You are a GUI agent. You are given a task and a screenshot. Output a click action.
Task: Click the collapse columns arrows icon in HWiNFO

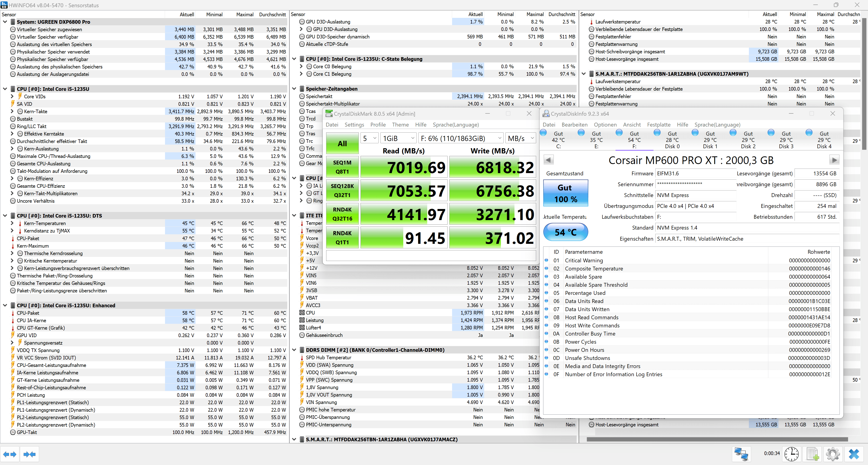pos(29,454)
